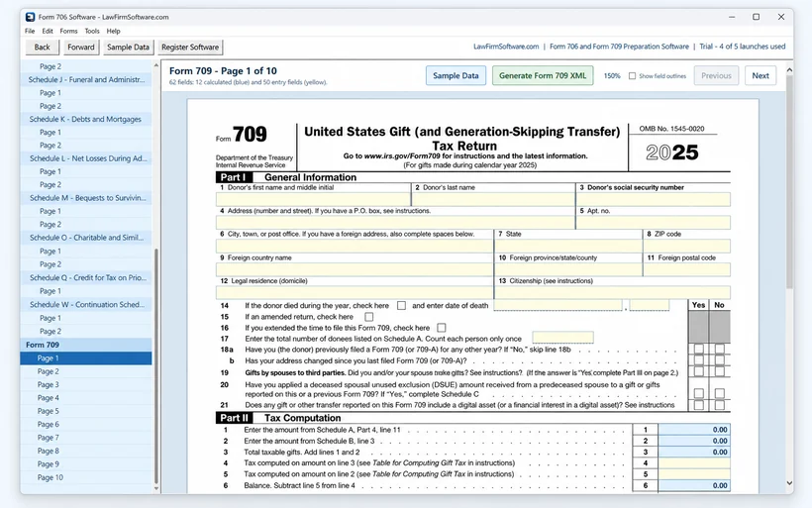Open Page 1 under Schedule Q
Image resolution: width=812 pixels, height=508 pixels.
[x=86, y=291]
